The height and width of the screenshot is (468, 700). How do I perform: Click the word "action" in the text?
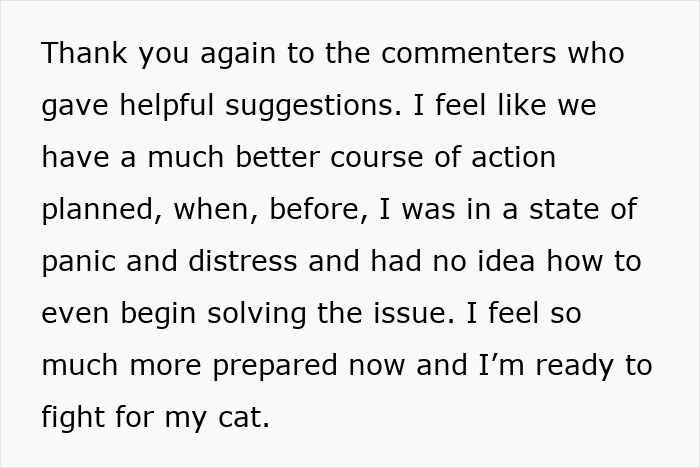(x=514, y=158)
